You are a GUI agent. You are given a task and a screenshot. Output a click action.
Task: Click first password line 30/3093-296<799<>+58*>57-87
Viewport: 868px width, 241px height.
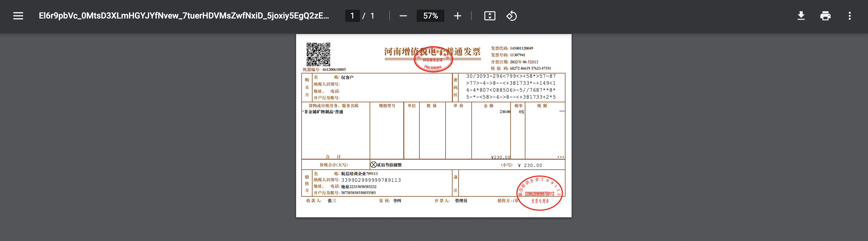click(511, 76)
